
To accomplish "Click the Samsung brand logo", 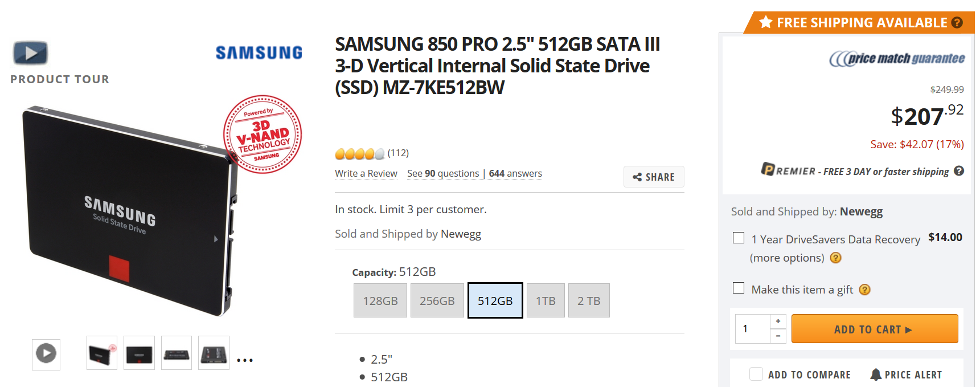I will 259,53.
